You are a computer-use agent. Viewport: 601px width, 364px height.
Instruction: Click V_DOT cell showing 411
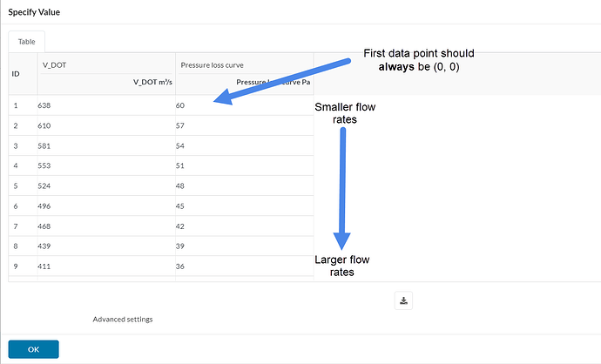click(x=106, y=266)
